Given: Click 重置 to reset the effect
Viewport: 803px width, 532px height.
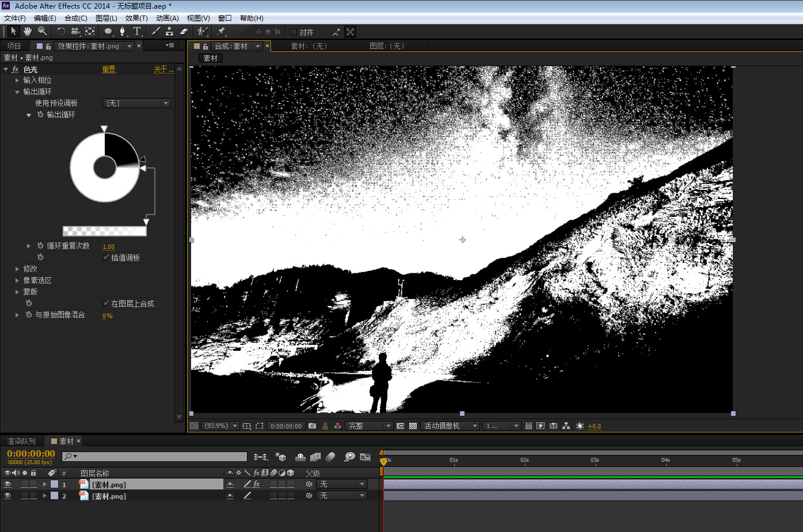Looking at the screenshot, I should tap(109, 70).
